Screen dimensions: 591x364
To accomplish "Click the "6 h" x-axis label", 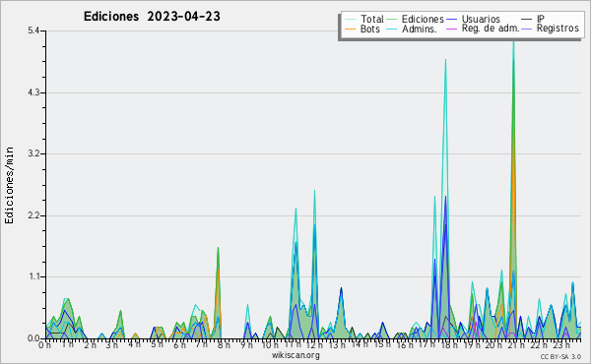I will tap(179, 345).
